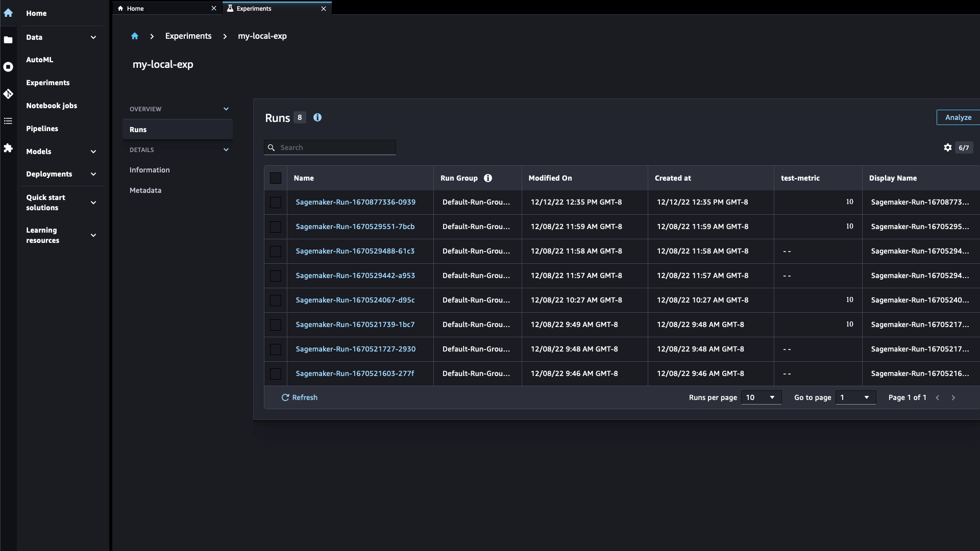Click the column settings gear icon
This screenshot has width=980, height=551.
(x=948, y=146)
